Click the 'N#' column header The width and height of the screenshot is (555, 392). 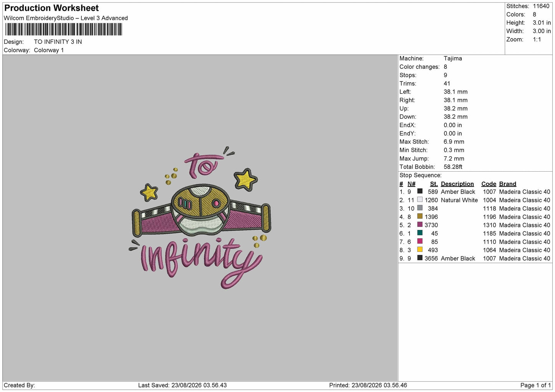pos(411,184)
